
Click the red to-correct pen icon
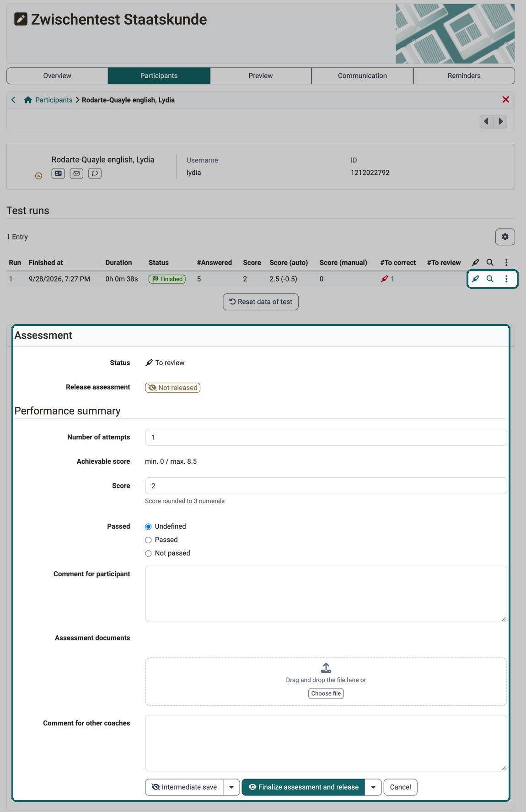[384, 279]
